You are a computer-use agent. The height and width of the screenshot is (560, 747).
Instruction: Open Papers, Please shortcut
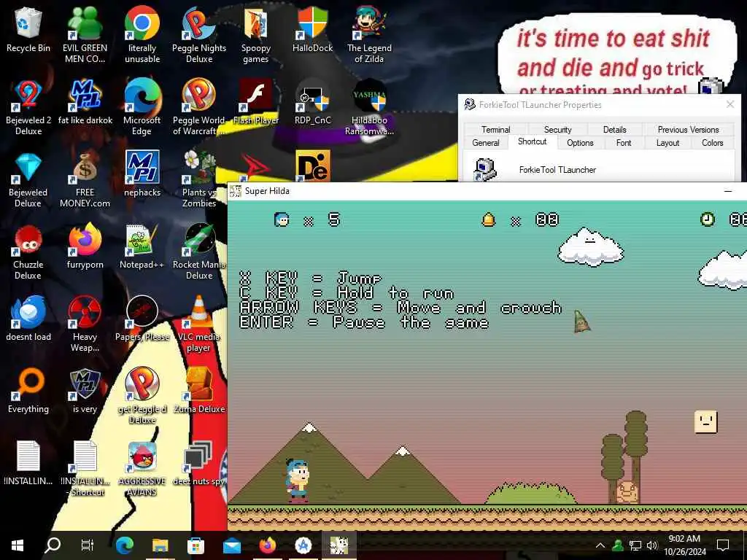coord(142,319)
